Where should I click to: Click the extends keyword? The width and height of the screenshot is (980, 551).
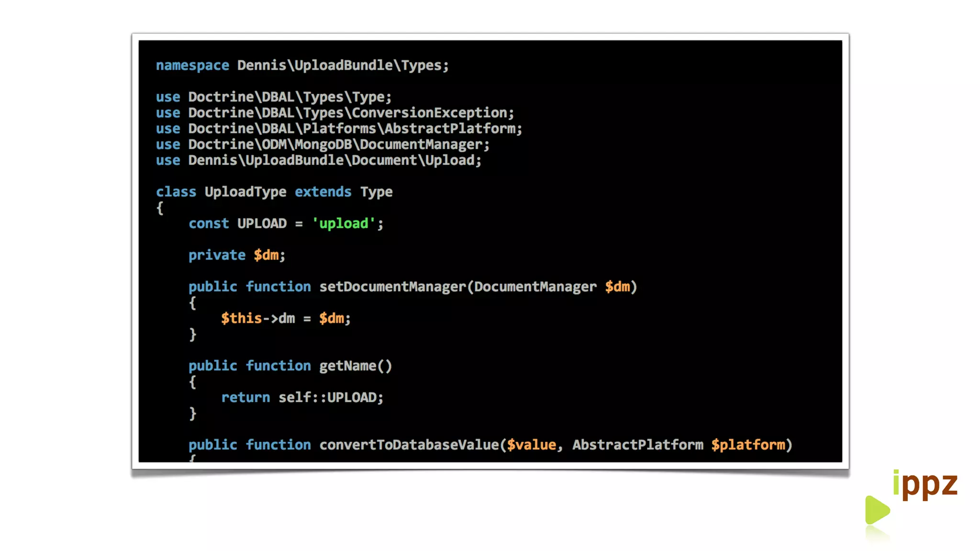323,192
